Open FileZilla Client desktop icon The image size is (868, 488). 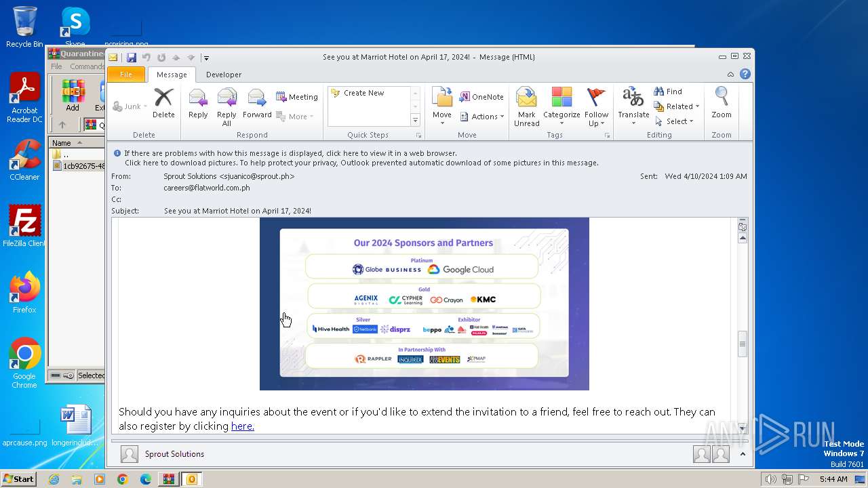pos(24,226)
